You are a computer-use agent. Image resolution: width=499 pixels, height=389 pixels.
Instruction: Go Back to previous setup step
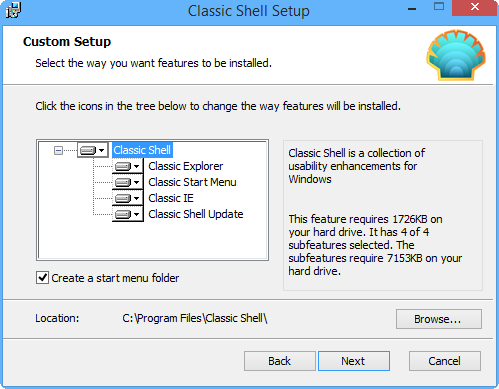coord(280,361)
